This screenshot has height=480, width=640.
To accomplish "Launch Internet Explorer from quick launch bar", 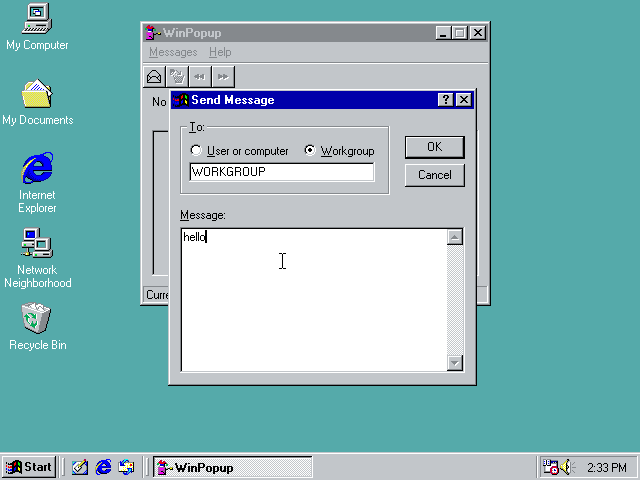I will pos(103,467).
